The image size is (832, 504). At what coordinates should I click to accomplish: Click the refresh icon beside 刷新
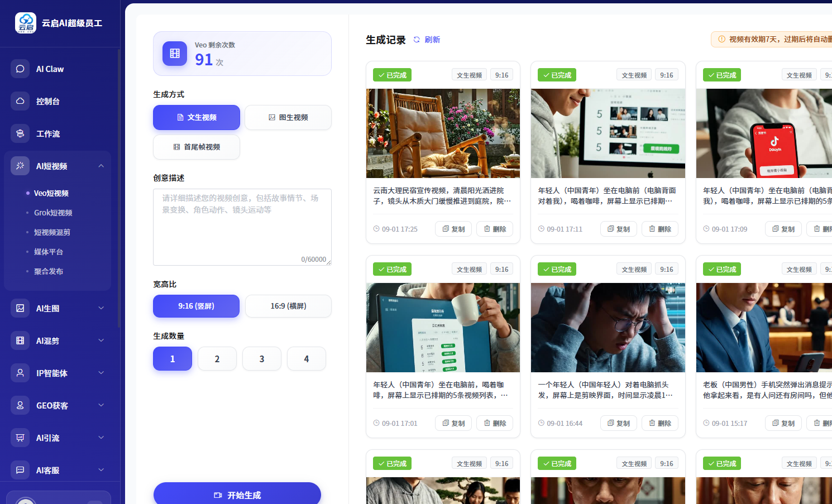[x=417, y=40]
